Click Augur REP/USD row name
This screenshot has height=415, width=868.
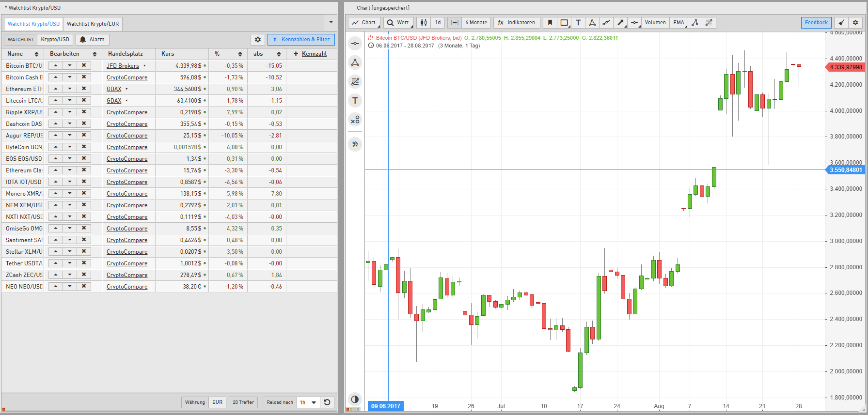tap(24, 136)
